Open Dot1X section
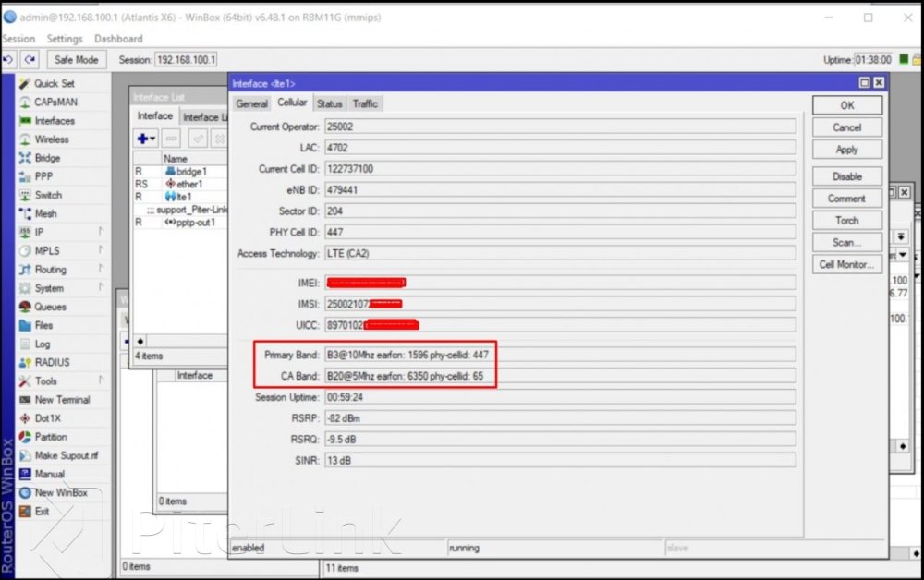This screenshot has width=924, height=580. click(47, 418)
